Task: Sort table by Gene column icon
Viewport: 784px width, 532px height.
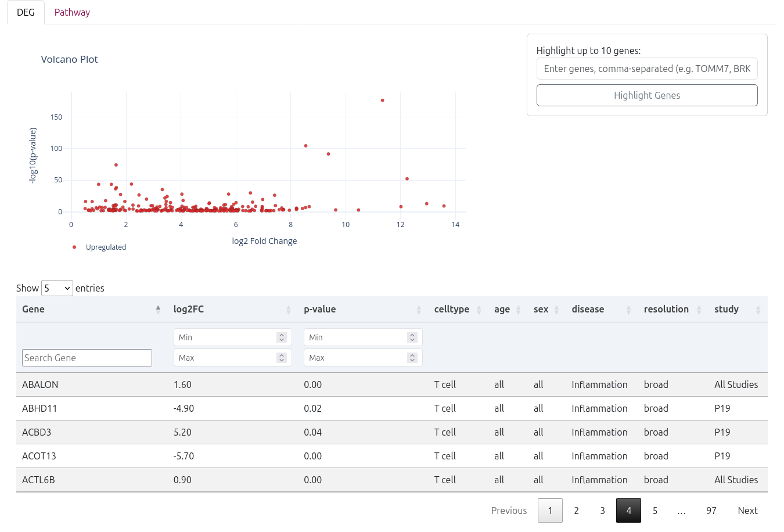Action: tap(158, 310)
